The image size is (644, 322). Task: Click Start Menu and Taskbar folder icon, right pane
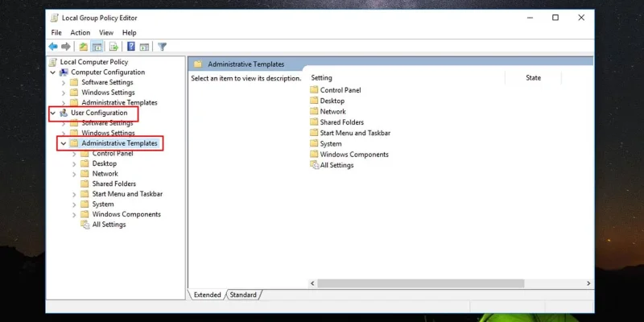pyautogui.click(x=314, y=133)
